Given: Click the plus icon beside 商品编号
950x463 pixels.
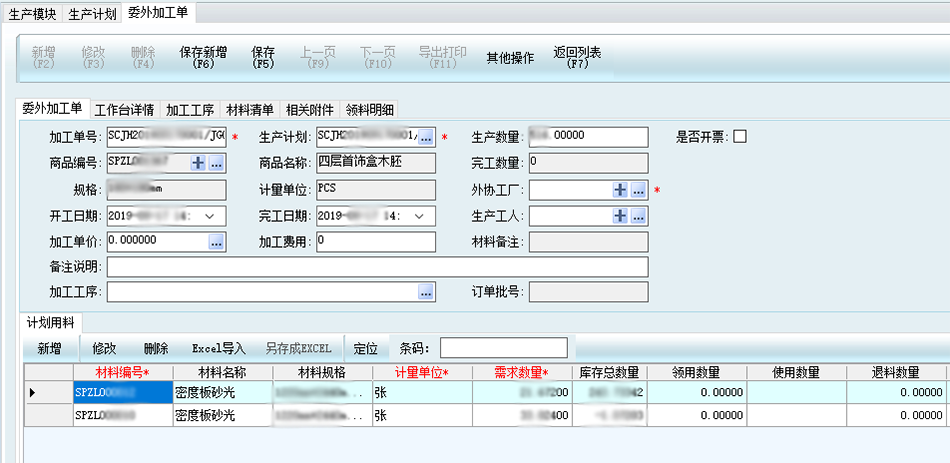Looking at the screenshot, I should (198, 162).
